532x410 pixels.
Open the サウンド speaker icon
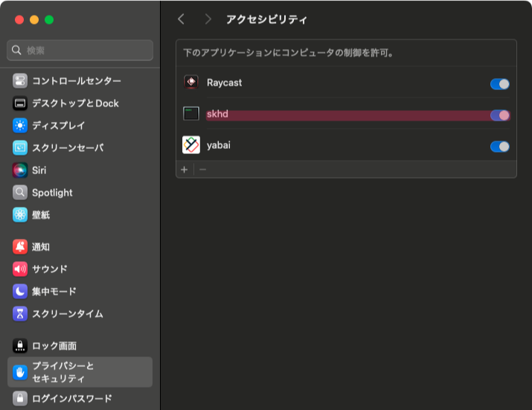coord(20,269)
